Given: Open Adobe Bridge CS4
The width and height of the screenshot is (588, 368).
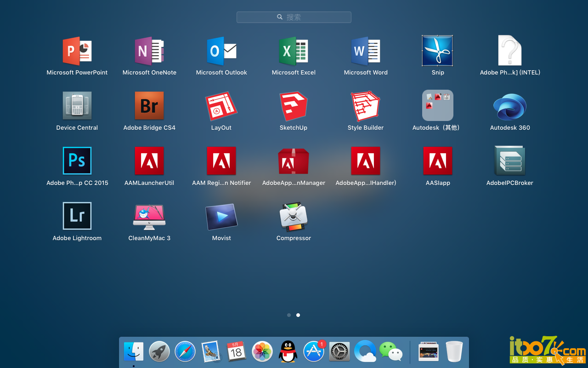Looking at the screenshot, I should [149, 106].
